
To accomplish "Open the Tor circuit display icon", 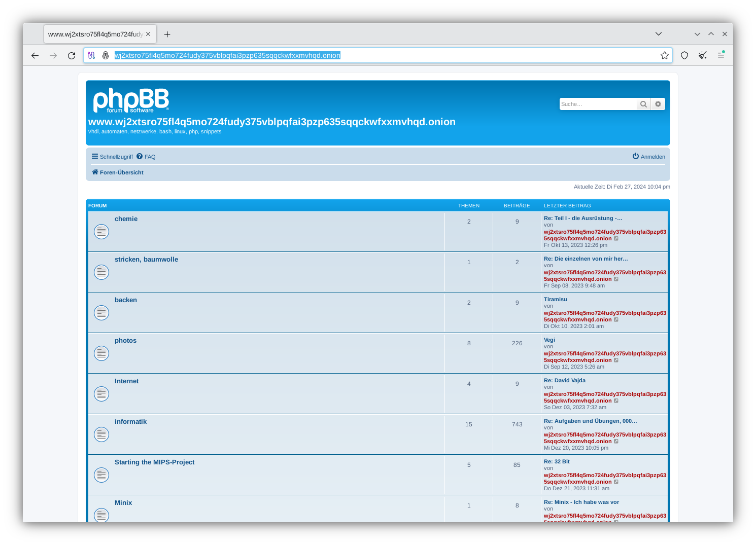I will click(x=91, y=56).
